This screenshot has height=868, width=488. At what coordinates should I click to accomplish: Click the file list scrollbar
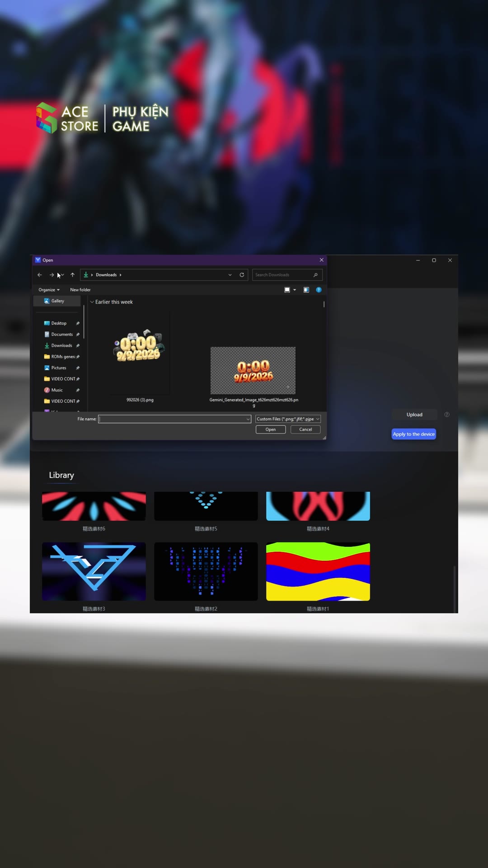[x=324, y=304]
